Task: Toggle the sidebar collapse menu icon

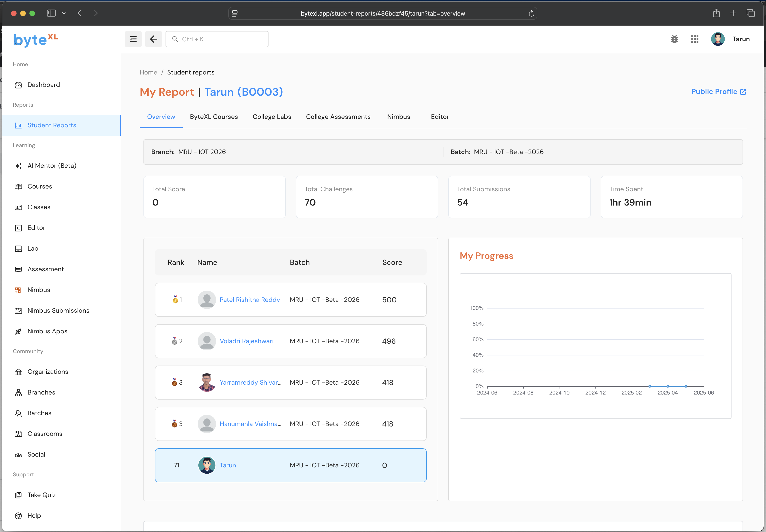Action: (133, 39)
